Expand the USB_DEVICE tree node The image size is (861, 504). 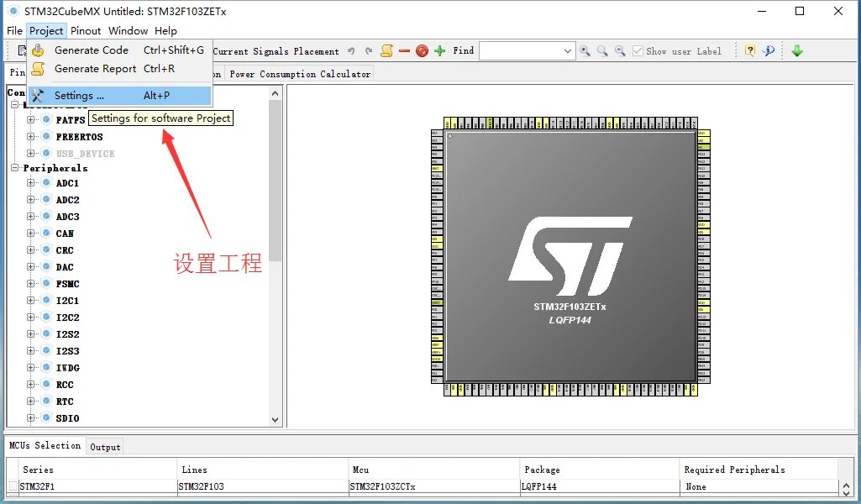pyautogui.click(x=31, y=153)
